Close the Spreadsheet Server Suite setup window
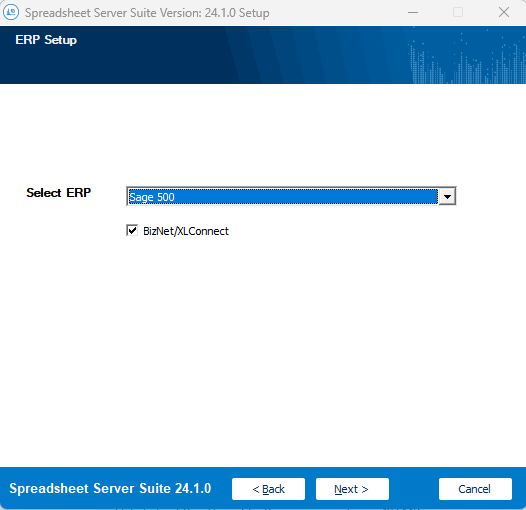Image resolution: width=526 pixels, height=510 pixels. (x=504, y=12)
